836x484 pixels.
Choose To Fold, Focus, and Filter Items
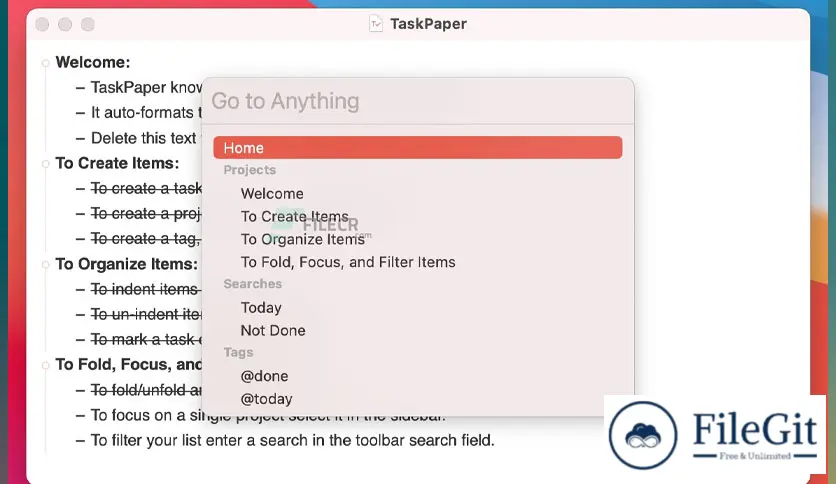pos(348,262)
